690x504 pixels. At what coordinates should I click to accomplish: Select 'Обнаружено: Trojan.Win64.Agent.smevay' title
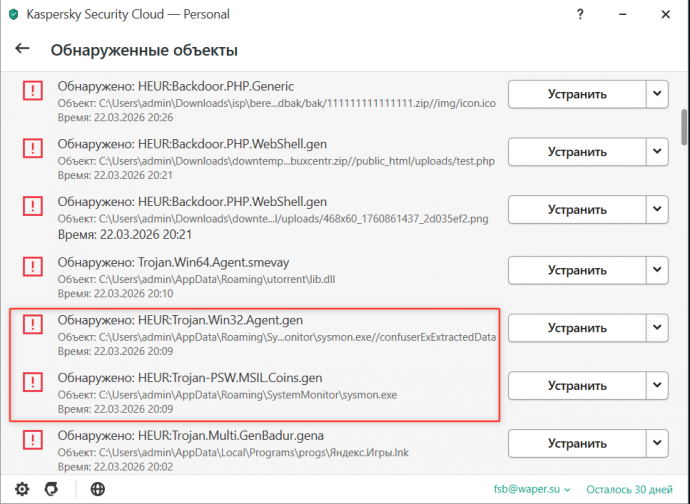pos(173,263)
